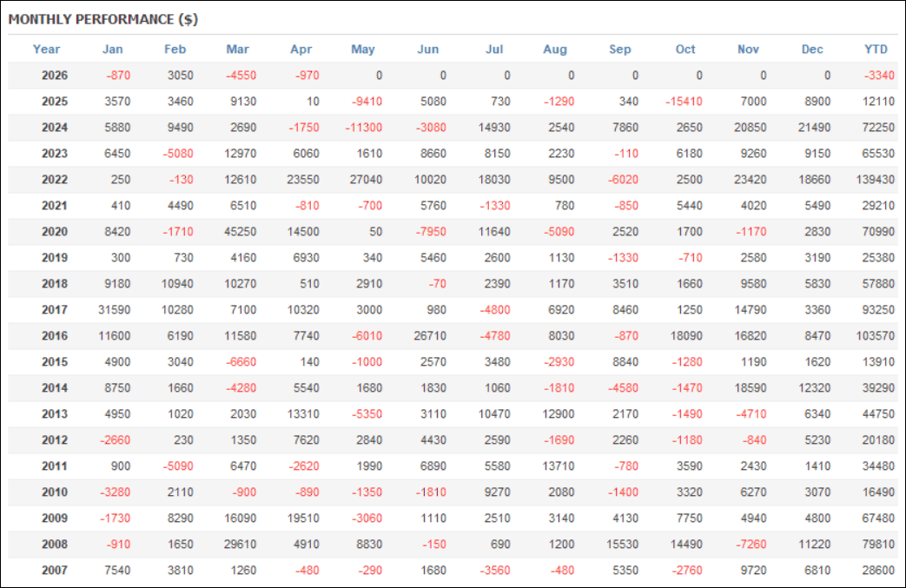Click the 2026 YTD value -3340
The height and width of the screenshot is (588, 906).
tap(879, 75)
